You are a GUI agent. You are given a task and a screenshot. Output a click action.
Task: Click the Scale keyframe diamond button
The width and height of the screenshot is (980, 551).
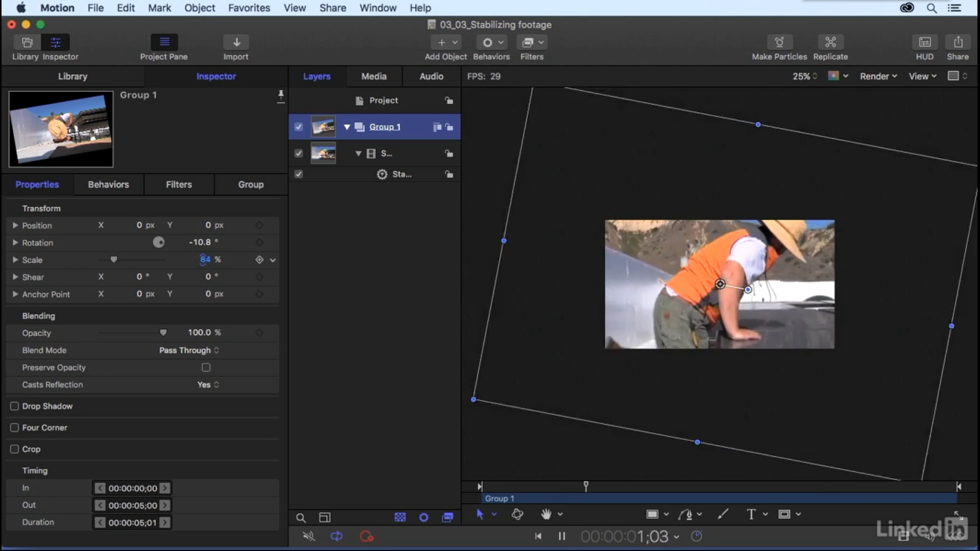259,260
